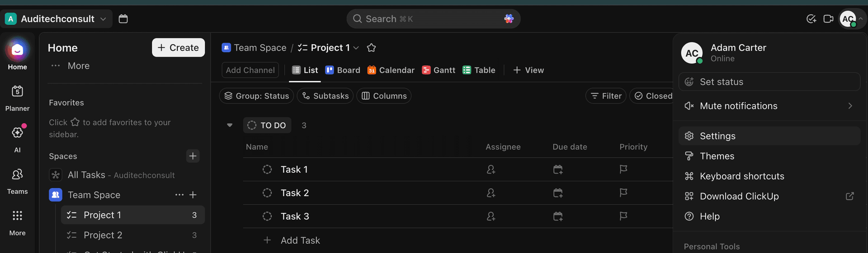Image resolution: width=868 pixels, height=253 pixels.
Task: Open Keyboard shortcuts menu item
Action: click(769, 176)
